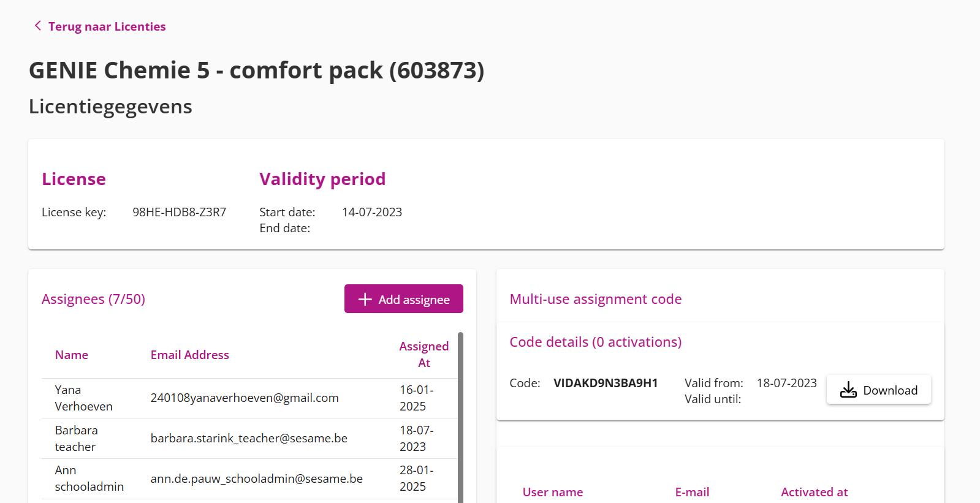Click the Code details activations heading
Image resolution: width=980 pixels, height=503 pixels.
595,342
